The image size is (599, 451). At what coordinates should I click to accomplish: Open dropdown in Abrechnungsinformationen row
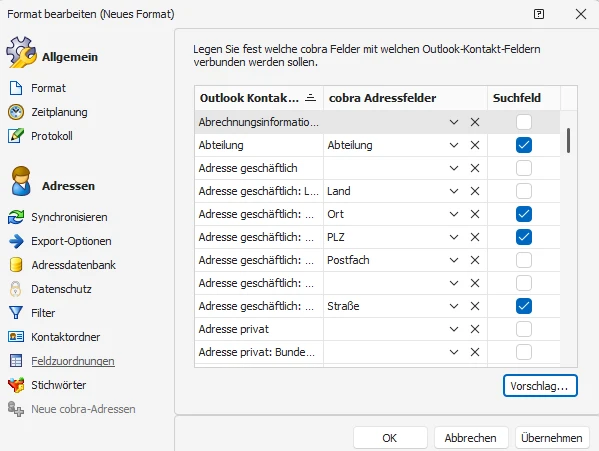(x=454, y=122)
